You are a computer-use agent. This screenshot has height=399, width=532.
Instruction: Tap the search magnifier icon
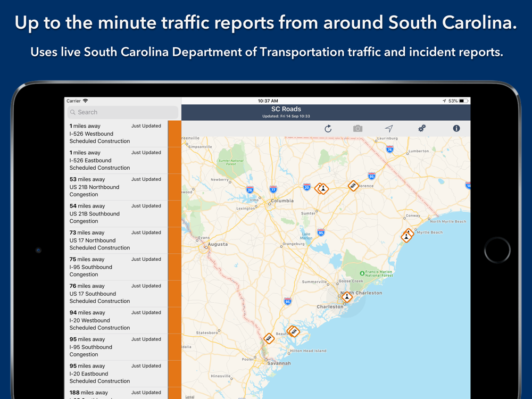(x=72, y=112)
